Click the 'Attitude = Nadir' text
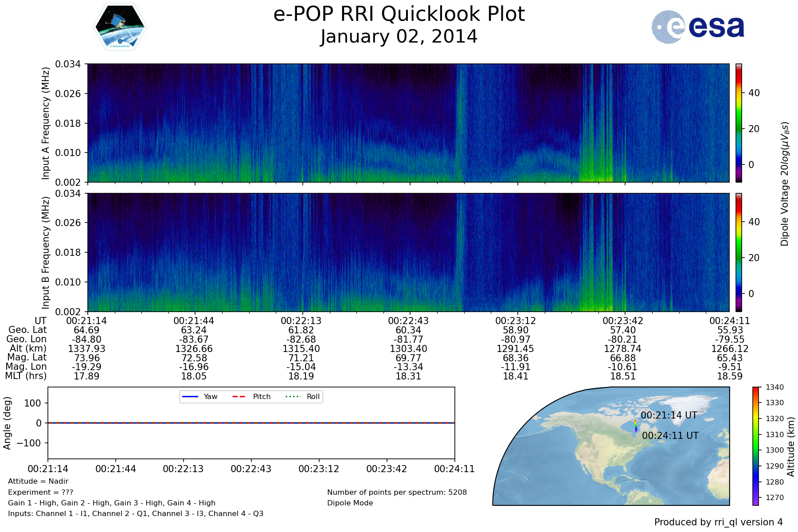 (x=38, y=481)
